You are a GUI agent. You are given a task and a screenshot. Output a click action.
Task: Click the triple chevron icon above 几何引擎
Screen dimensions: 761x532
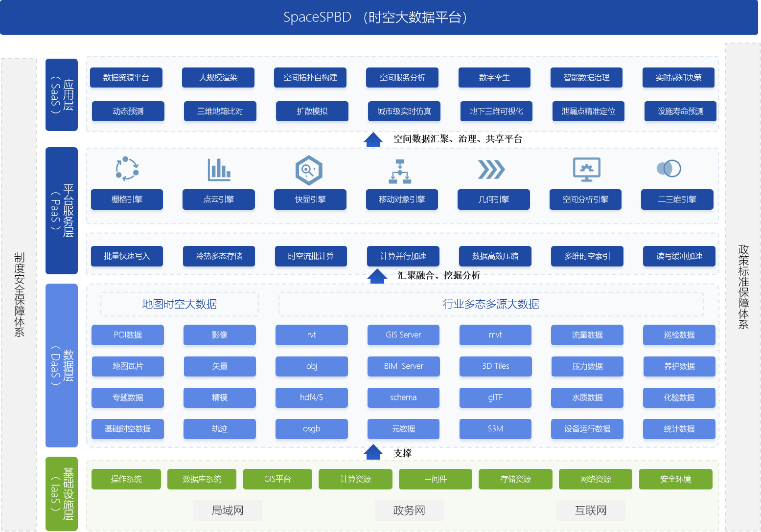[x=491, y=169]
